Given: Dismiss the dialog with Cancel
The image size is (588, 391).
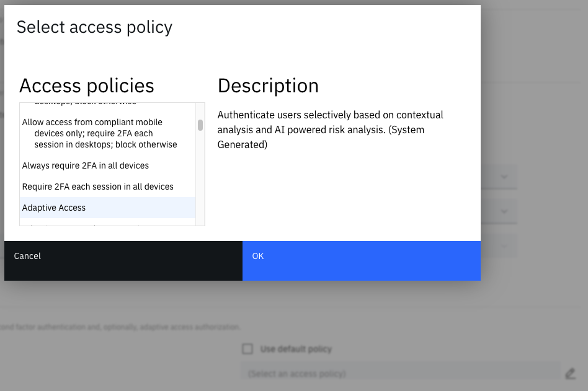Looking at the screenshot, I should pyautogui.click(x=123, y=261).
